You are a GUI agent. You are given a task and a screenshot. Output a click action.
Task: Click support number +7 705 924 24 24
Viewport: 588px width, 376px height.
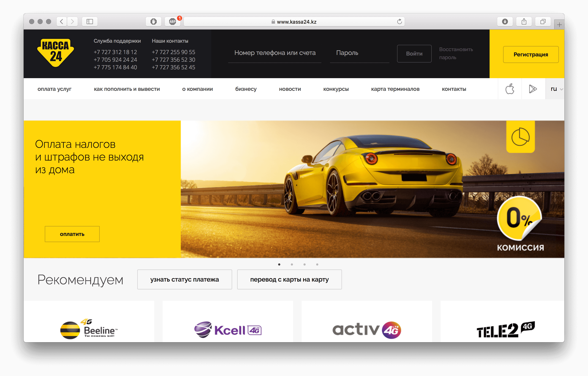(115, 60)
